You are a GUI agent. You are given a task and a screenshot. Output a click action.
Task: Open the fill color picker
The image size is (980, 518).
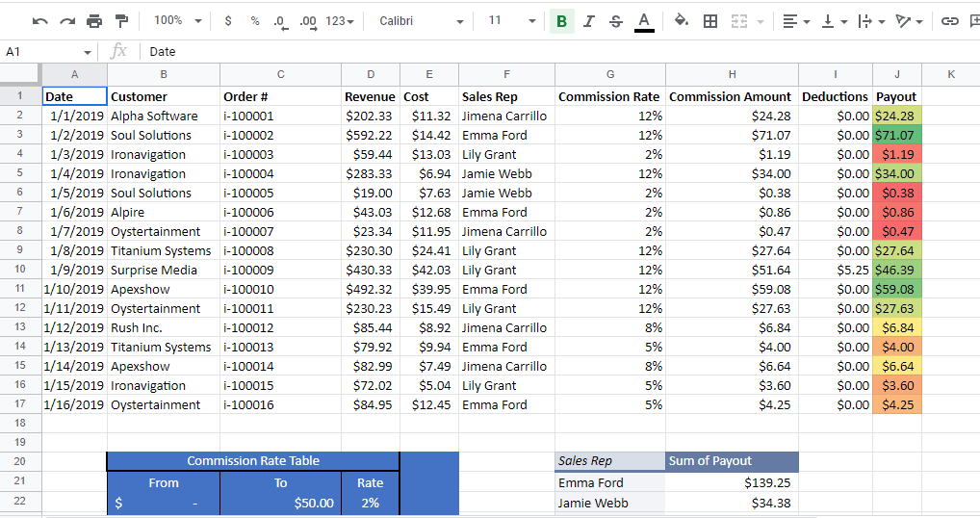tap(682, 21)
